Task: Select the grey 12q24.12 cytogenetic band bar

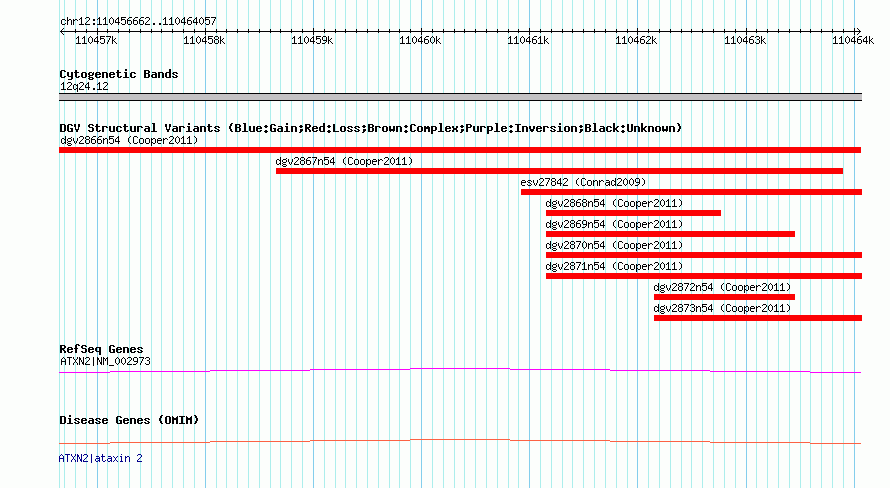Action: pos(460,97)
